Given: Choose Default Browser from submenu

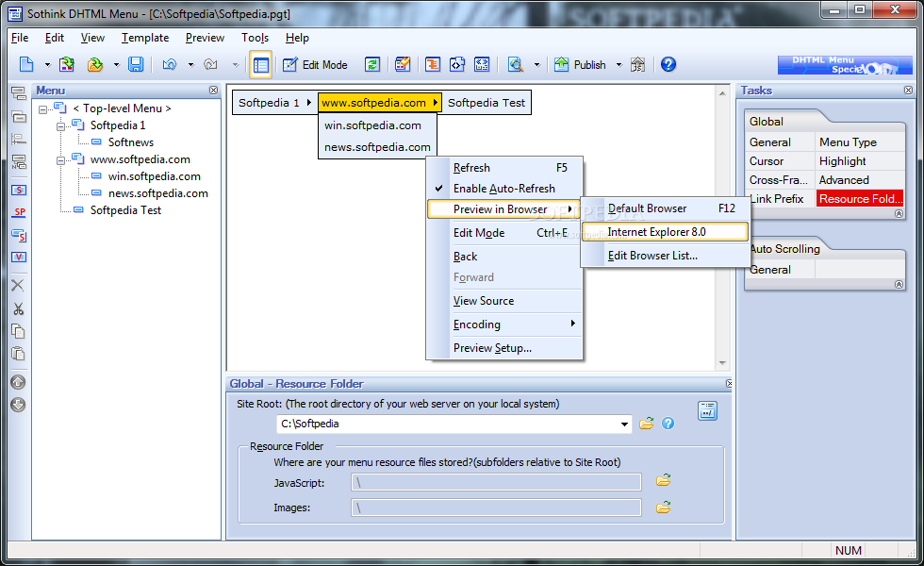Looking at the screenshot, I should tap(666, 208).
